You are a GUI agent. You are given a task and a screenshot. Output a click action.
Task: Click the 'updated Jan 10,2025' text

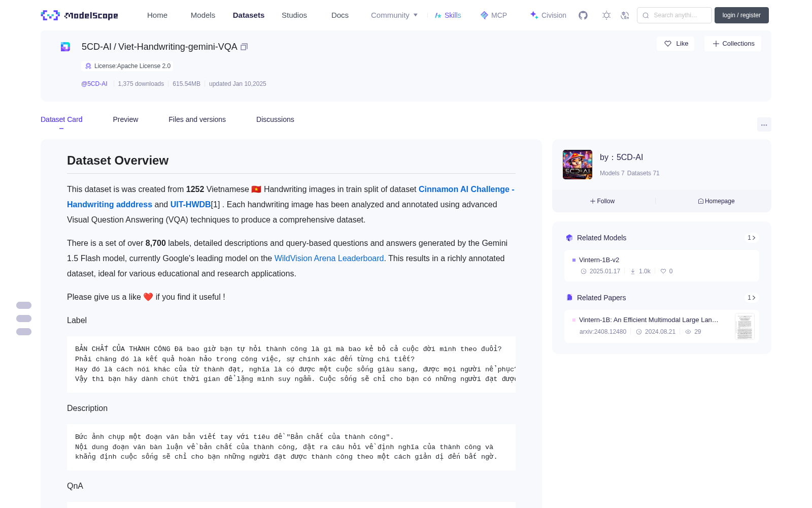click(x=238, y=84)
